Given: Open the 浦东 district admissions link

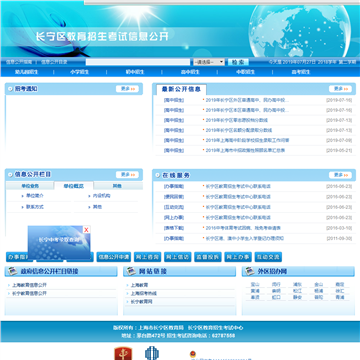Looking at the screenshot, I should pyautogui.click(x=297, y=285).
